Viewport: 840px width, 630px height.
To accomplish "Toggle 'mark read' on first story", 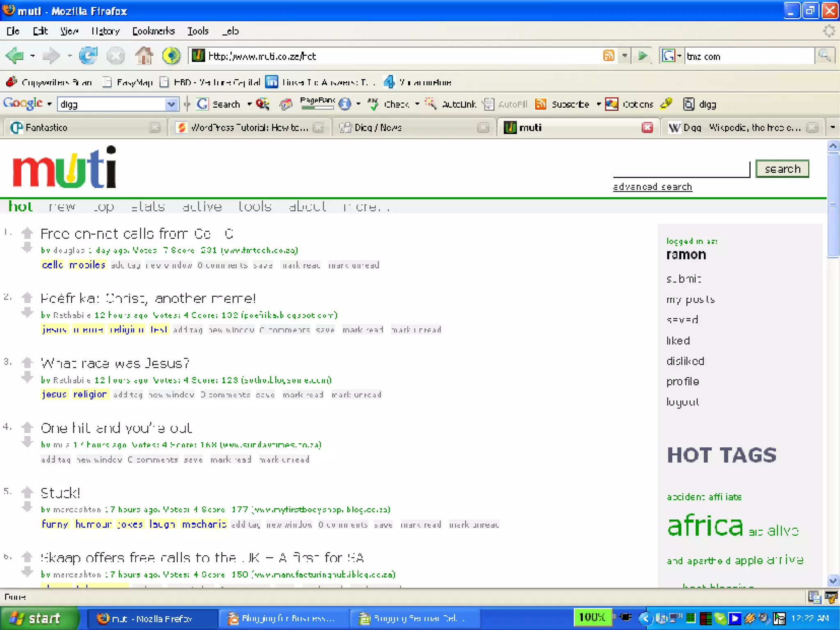I will tap(301, 265).
